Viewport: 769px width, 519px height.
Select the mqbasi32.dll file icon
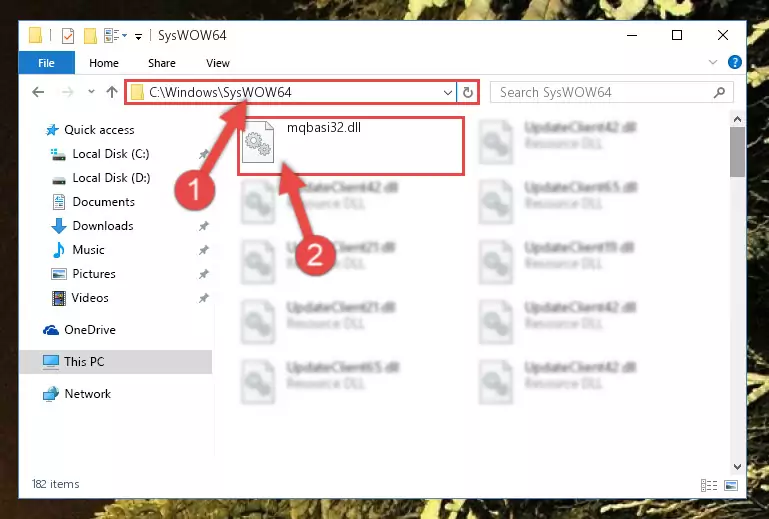click(x=258, y=142)
